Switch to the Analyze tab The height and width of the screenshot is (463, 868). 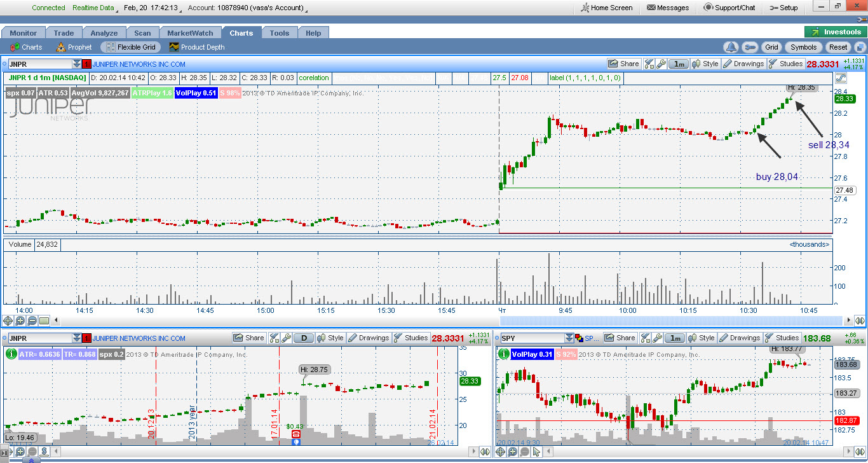click(x=104, y=33)
